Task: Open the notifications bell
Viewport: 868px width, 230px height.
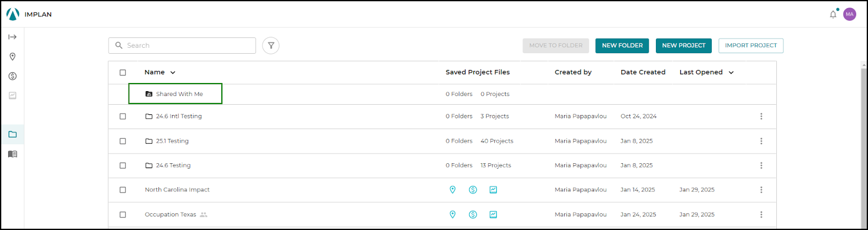Action: pos(833,15)
